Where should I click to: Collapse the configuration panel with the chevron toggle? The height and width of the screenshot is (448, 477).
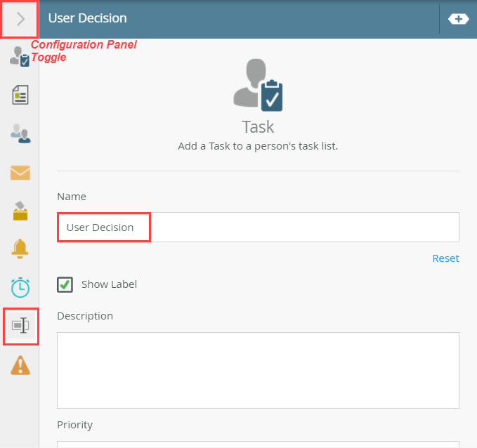[x=20, y=19]
